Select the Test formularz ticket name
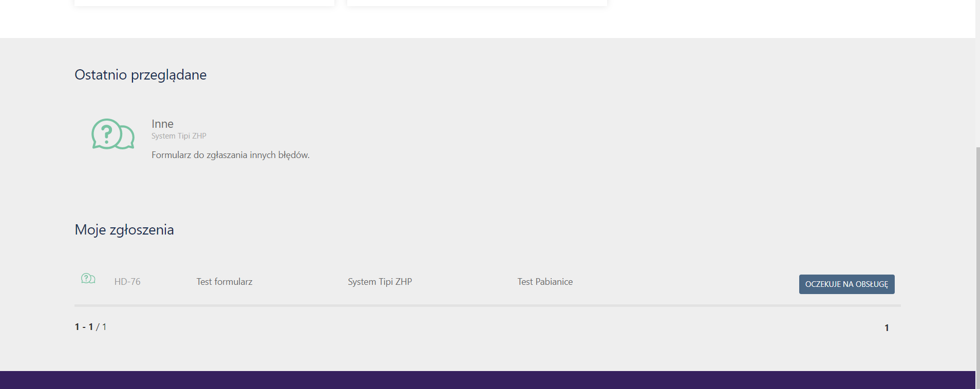The image size is (980, 389). (224, 282)
